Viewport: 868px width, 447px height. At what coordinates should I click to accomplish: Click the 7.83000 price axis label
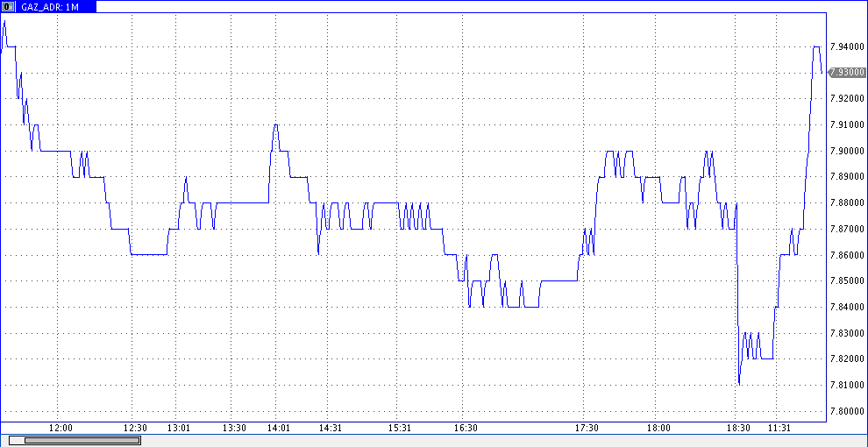pyautogui.click(x=848, y=333)
